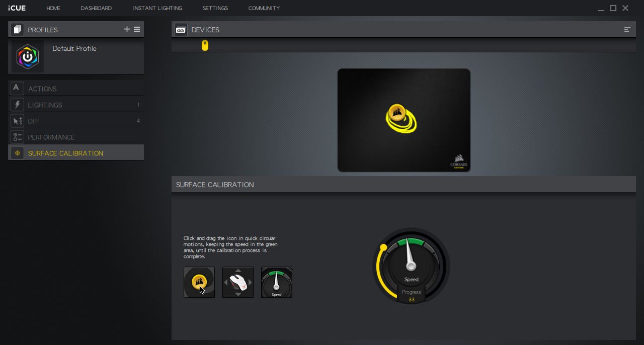The height and width of the screenshot is (345, 644).
Task: Click the calibration instruction text
Action: pyautogui.click(x=230, y=247)
